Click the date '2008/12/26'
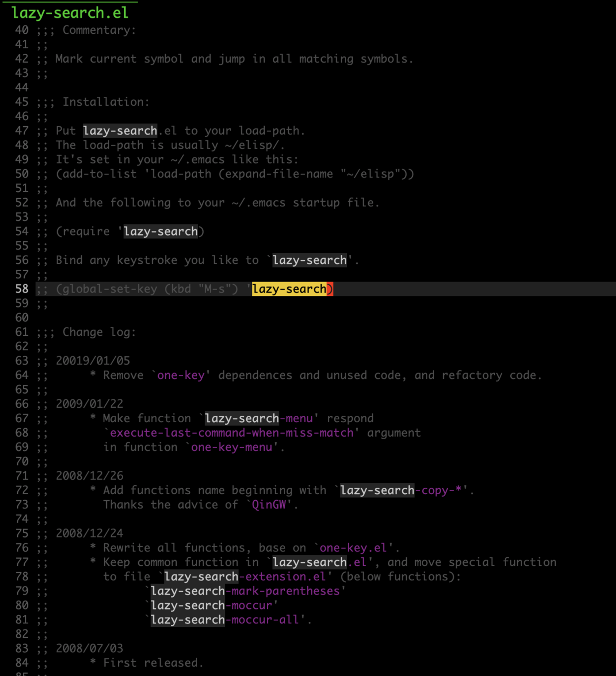Image resolution: width=616 pixels, height=676 pixels. (89, 476)
